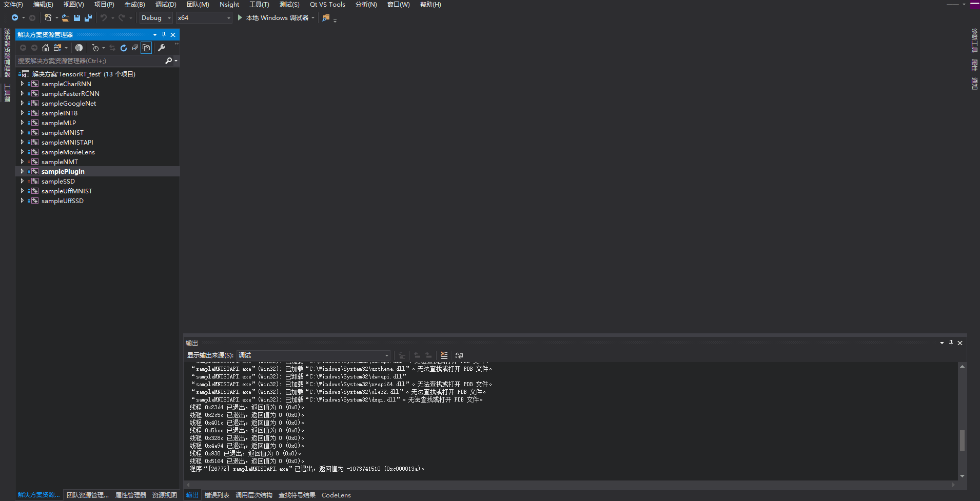Open the 文件(F) menu

(x=13, y=5)
